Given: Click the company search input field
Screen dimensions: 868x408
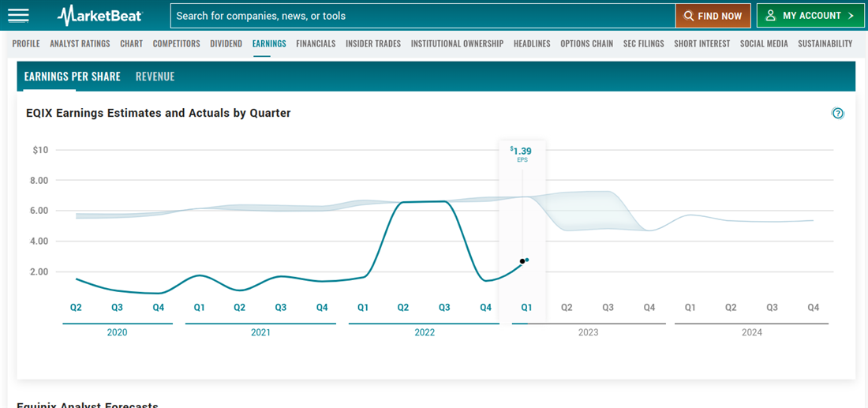Looking at the screenshot, I should [x=422, y=16].
